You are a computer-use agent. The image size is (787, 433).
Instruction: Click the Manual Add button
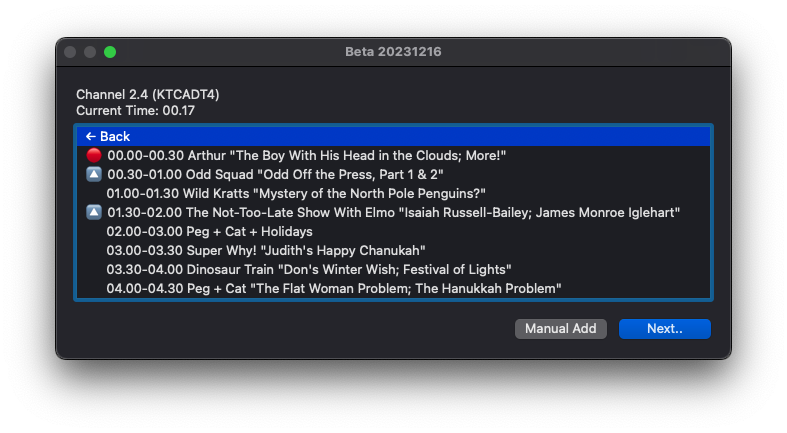click(561, 329)
